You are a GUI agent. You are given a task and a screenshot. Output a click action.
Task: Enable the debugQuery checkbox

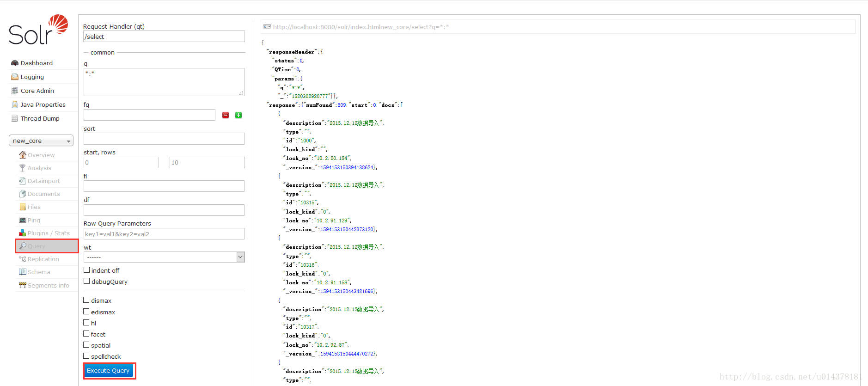coord(86,281)
